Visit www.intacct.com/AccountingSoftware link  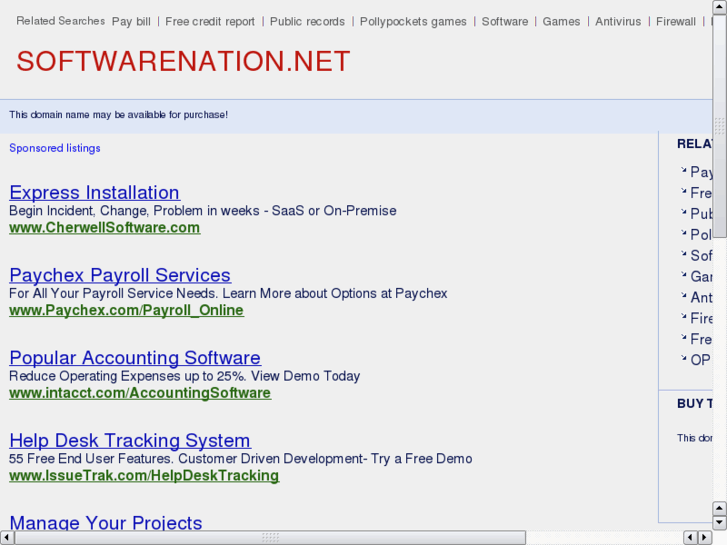click(x=140, y=393)
